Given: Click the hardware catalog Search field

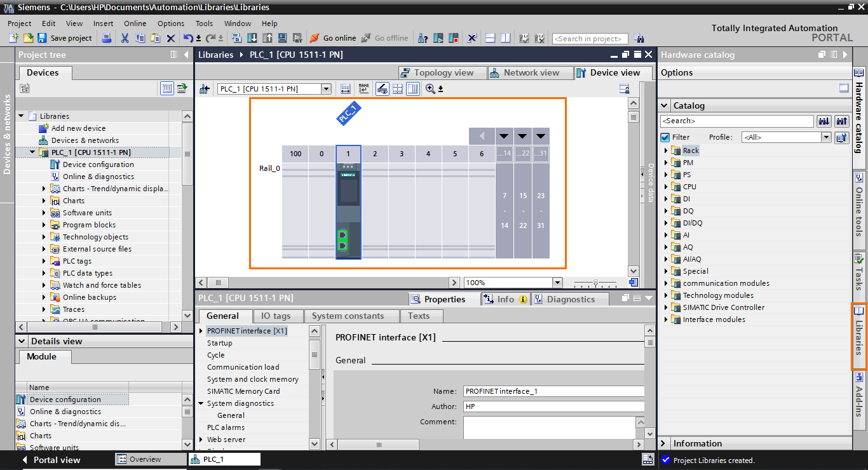Looking at the screenshot, I should point(737,121).
